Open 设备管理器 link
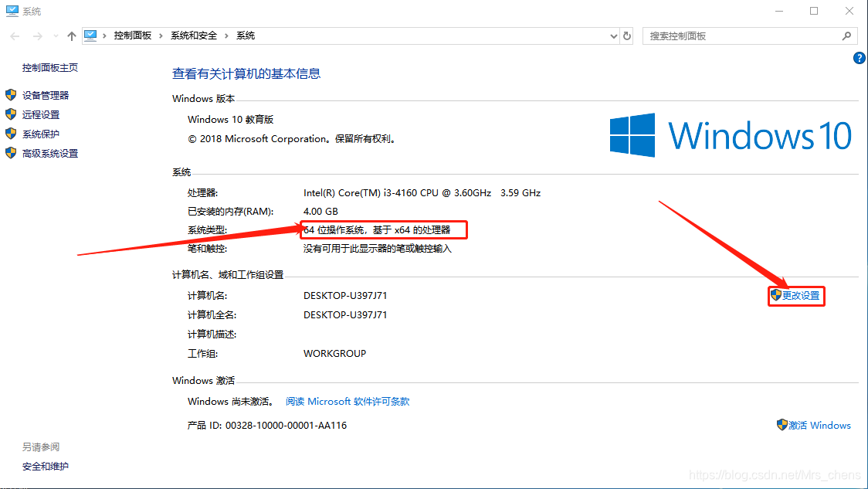The width and height of the screenshot is (868, 489). coord(46,95)
